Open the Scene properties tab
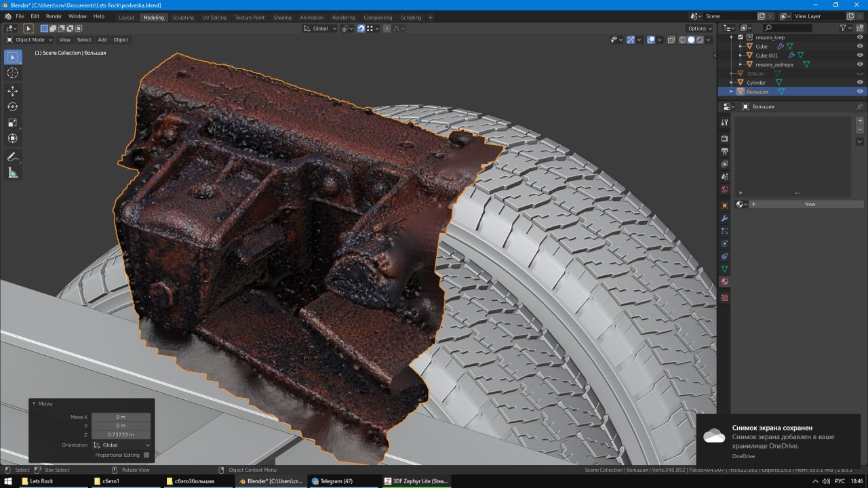This screenshot has width=868, height=488. click(724, 177)
